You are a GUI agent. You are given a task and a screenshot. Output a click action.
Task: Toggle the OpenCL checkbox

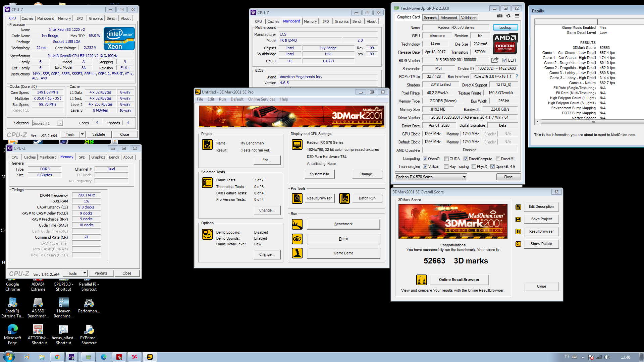pyautogui.click(x=425, y=159)
